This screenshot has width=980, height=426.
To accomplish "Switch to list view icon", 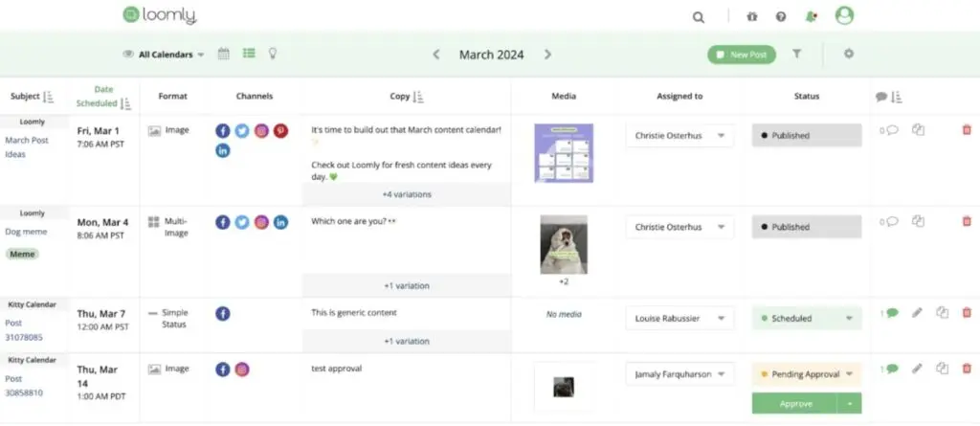I will (x=249, y=55).
